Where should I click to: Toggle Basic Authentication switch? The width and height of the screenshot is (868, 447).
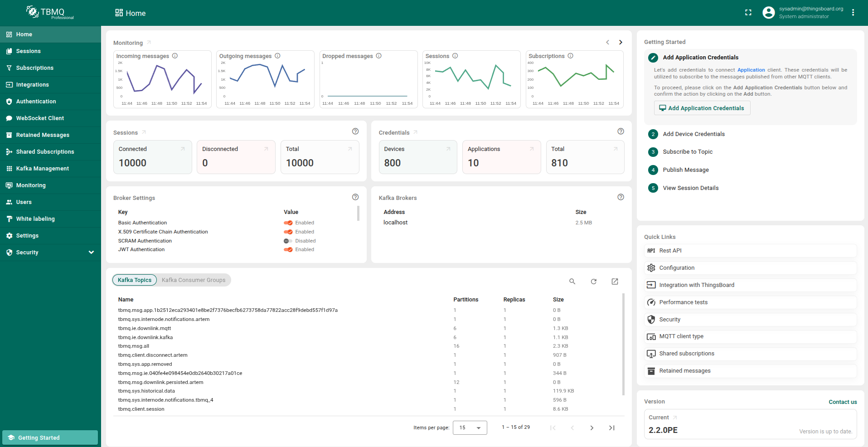tap(288, 223)
